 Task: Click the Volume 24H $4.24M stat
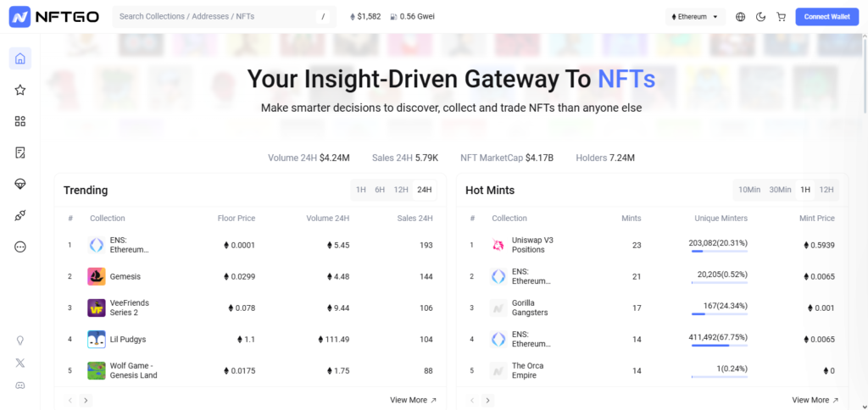click(309, 158)
